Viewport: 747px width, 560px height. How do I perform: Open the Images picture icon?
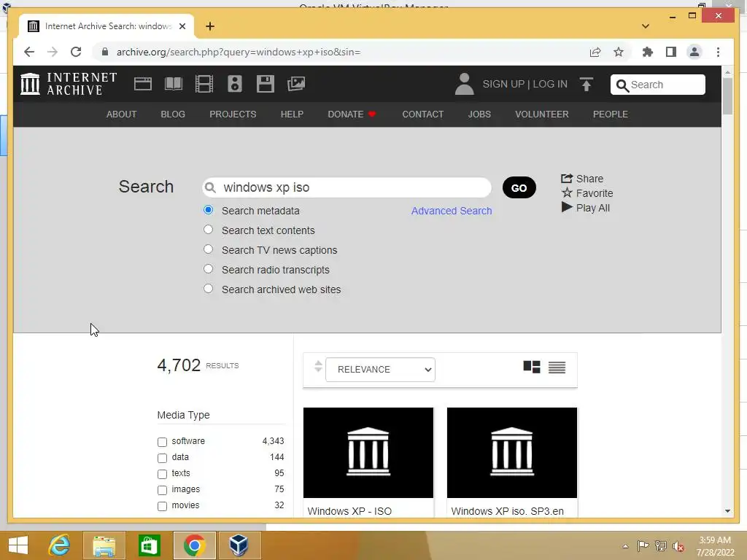(x=296, y=84)
